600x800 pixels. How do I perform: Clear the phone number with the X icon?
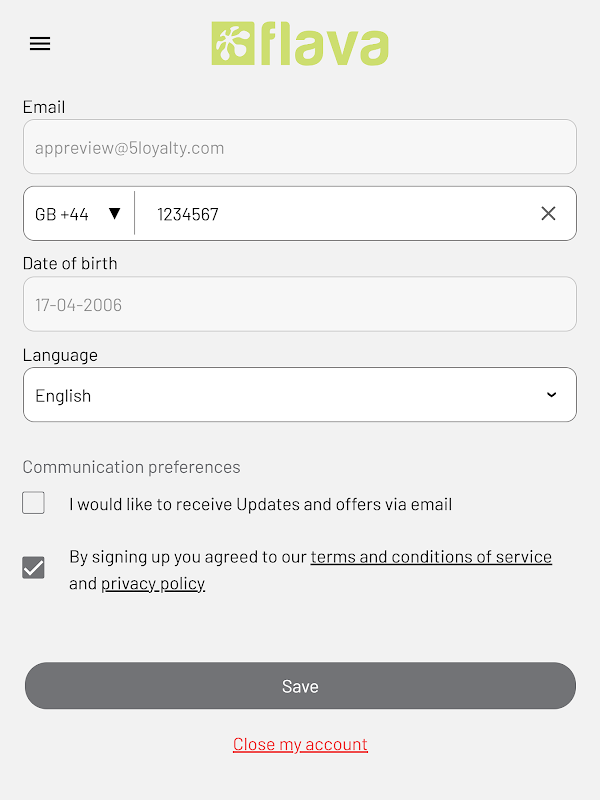(548, 213)
